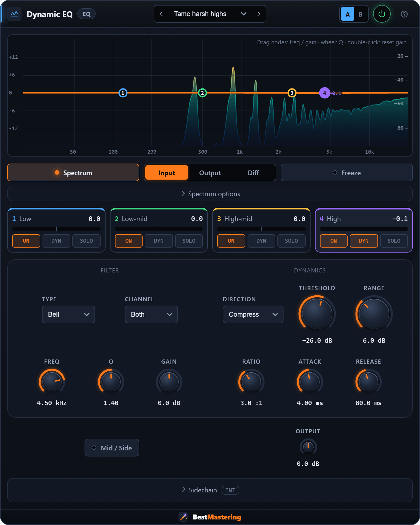Image resolution: width=420 pixels, height=525 pixels.
Task: Click the Dynamic EQ spectrum logo icon
Action: click(x=14, y=14)
